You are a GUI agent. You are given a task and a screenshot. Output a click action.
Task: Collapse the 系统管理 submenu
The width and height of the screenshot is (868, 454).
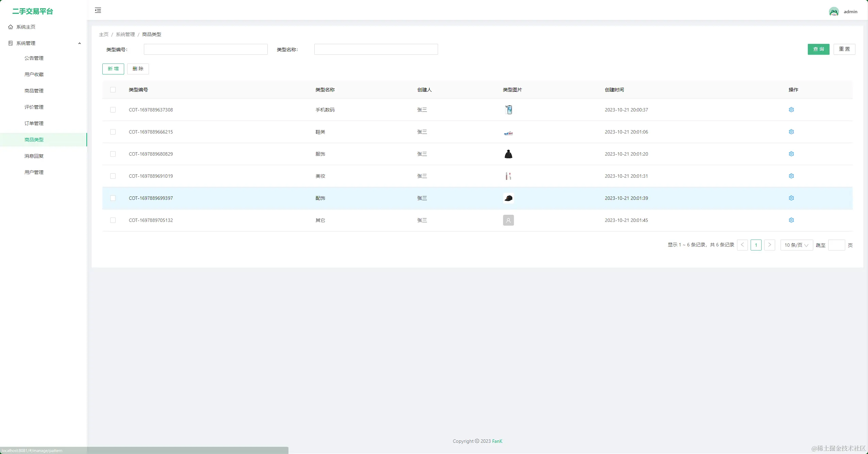(x=79, y=43)
